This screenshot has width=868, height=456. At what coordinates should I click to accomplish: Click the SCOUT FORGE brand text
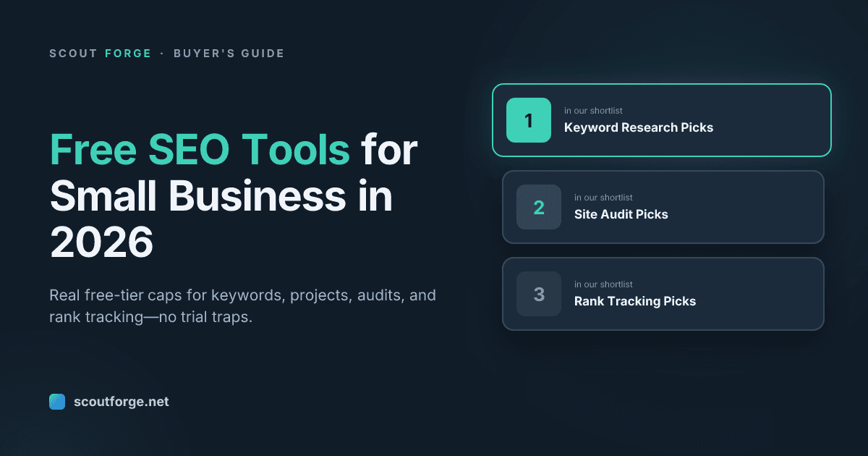pyautogui.click(x=101, y=54)
